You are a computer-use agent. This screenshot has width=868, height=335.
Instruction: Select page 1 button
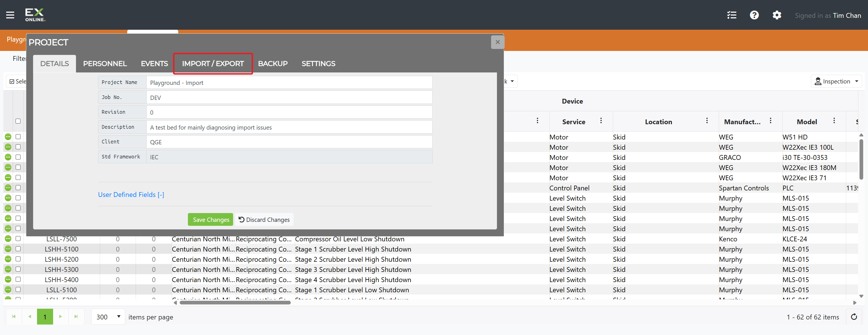[45, 316]
